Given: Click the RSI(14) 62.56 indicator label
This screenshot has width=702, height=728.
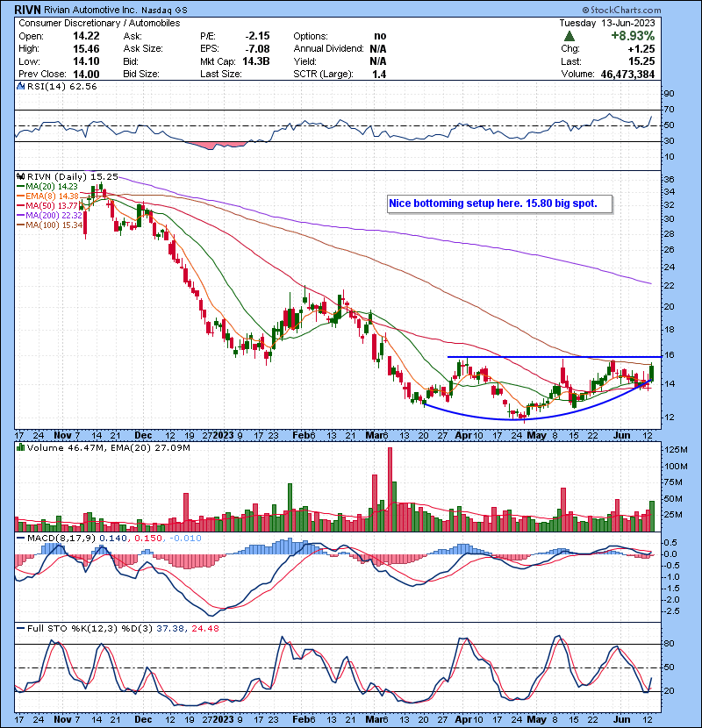Looking at the screenshot, I should coord(61,86).
